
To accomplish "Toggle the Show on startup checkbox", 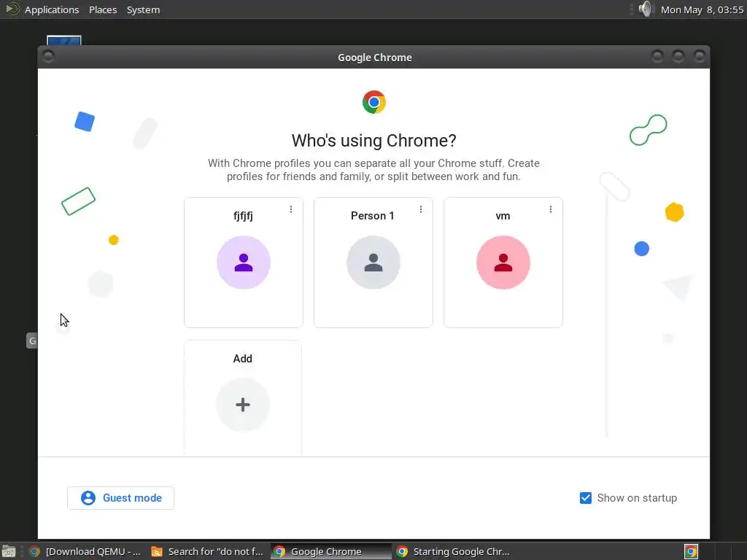I will [586, 498].
